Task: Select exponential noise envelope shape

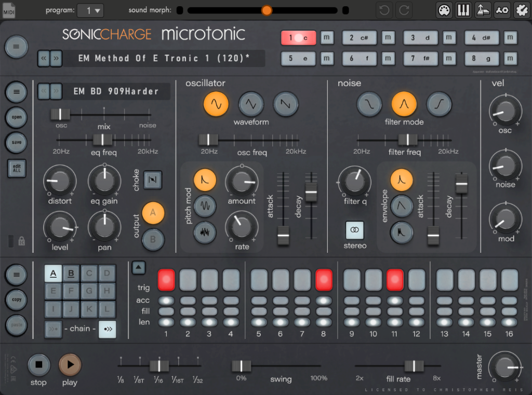Action: point(402,180)
